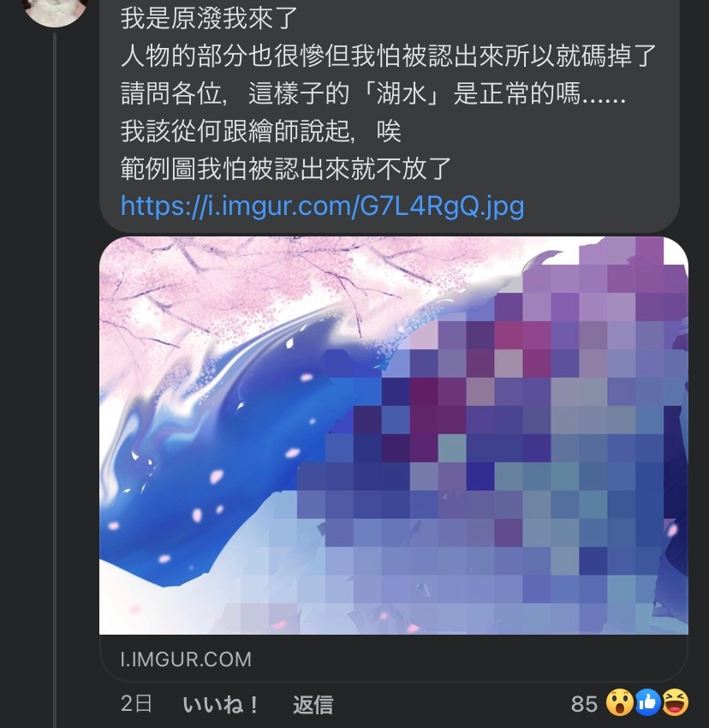Click the いいね！ like button
Image resolution: width=709 pixels, height=728 pixels.
pos(221,704)
